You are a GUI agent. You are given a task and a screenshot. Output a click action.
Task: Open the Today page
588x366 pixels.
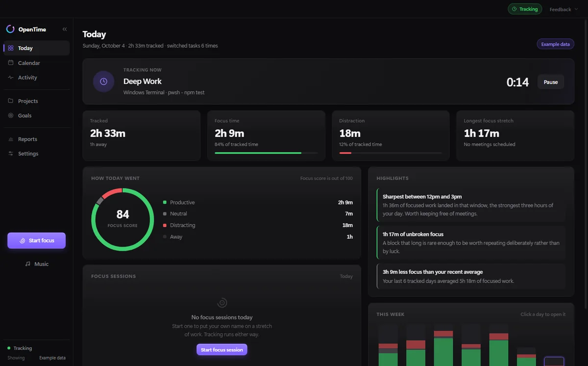(x=37, y=48)
